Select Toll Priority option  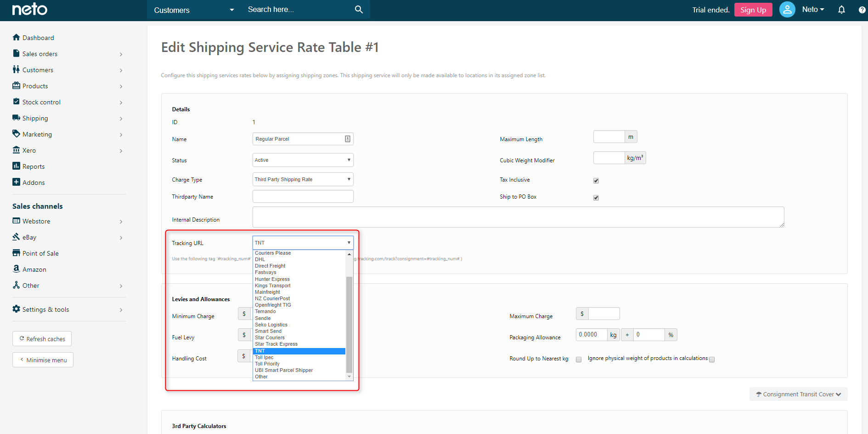pos(299,364)
